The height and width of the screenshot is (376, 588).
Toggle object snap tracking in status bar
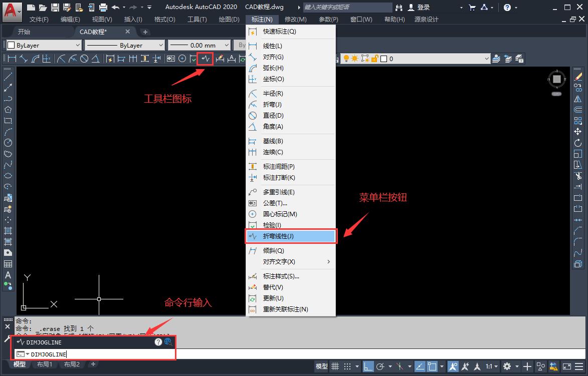point(421,366)
